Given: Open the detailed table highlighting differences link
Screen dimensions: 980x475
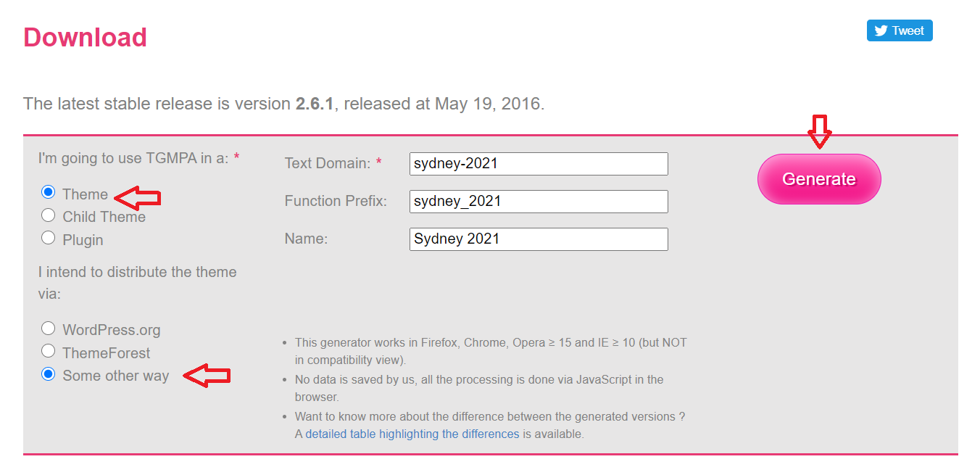Looking at the screenshot, I should [412, 434].
